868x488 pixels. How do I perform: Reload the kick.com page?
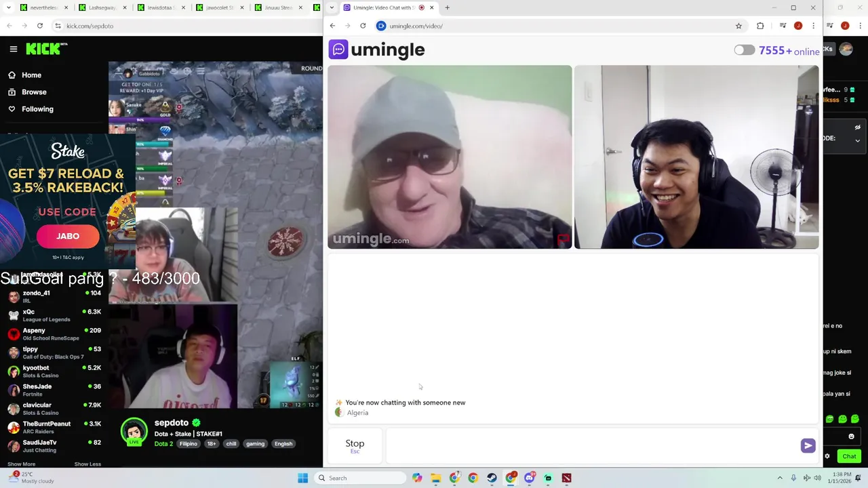pos(40,26)
